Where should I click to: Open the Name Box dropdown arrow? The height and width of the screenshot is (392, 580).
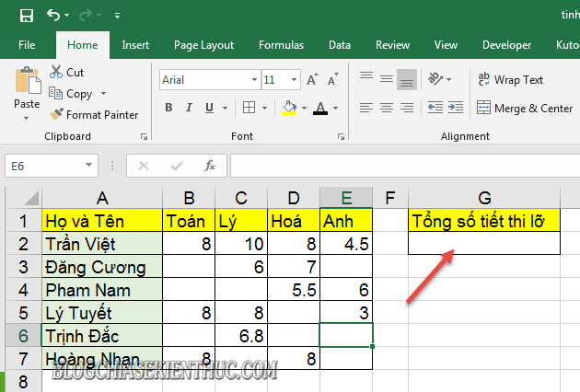(88, 166)
